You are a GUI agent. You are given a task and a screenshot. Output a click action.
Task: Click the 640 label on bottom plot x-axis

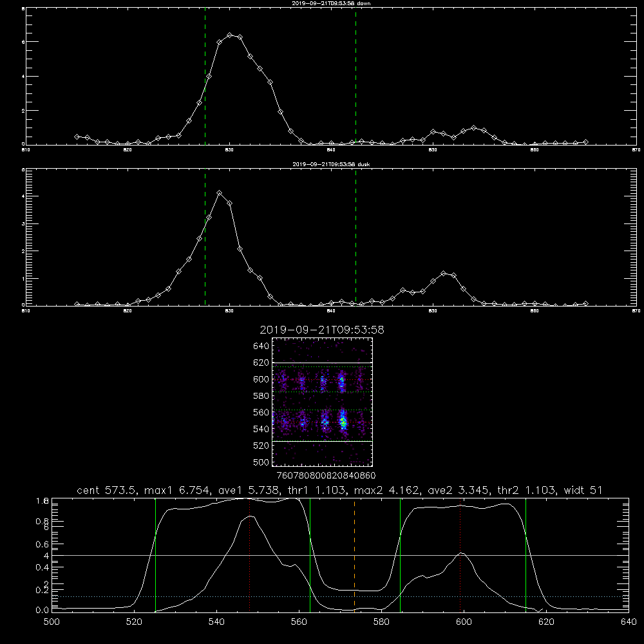pyautogui.click(x=629, y=621)
